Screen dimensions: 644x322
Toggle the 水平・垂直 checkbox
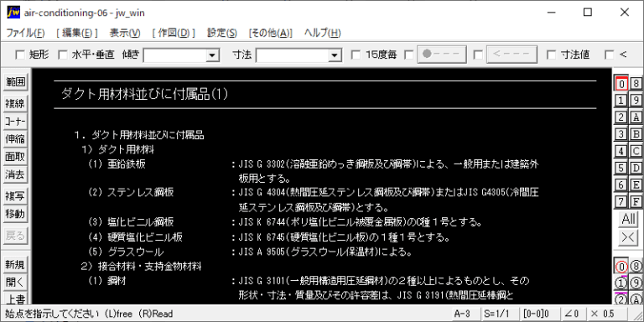(62, 55)
